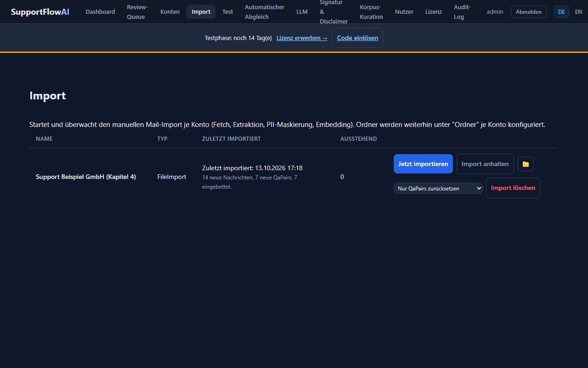
Task: Click the NAME column header
Action: 44,139
